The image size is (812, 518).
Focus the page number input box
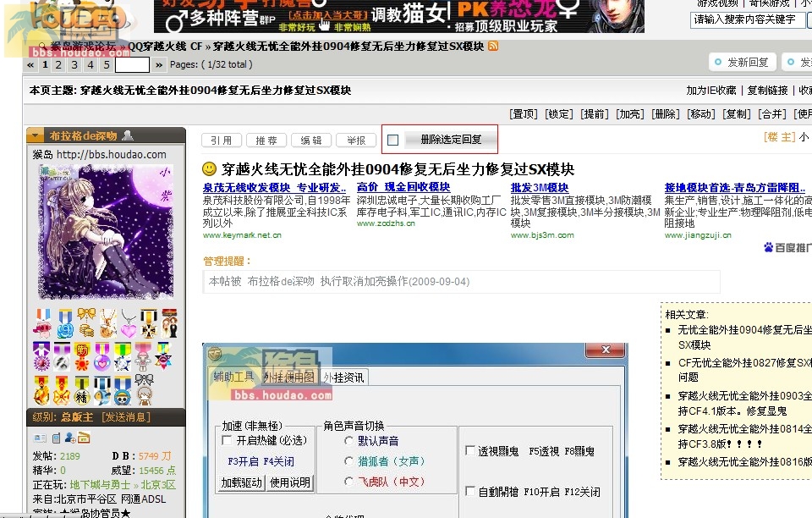pos(132,64)
